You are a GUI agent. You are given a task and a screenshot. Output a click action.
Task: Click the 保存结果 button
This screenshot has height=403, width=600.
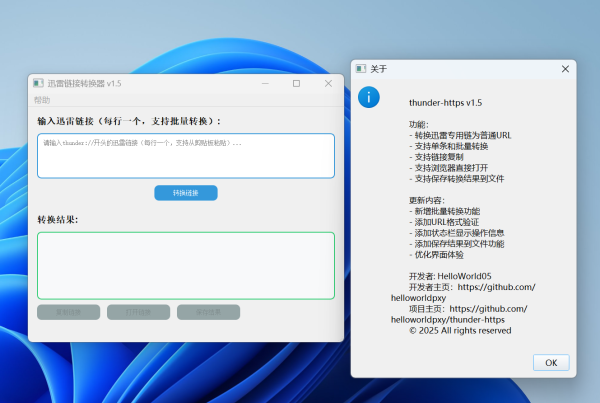coord(208,312)
